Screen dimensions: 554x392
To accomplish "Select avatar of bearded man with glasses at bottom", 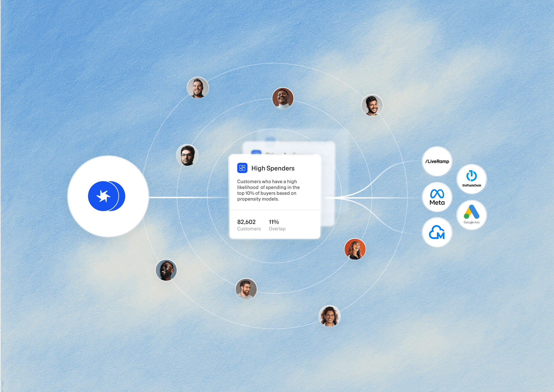I will pyautogui.click(x=246, y=289).
